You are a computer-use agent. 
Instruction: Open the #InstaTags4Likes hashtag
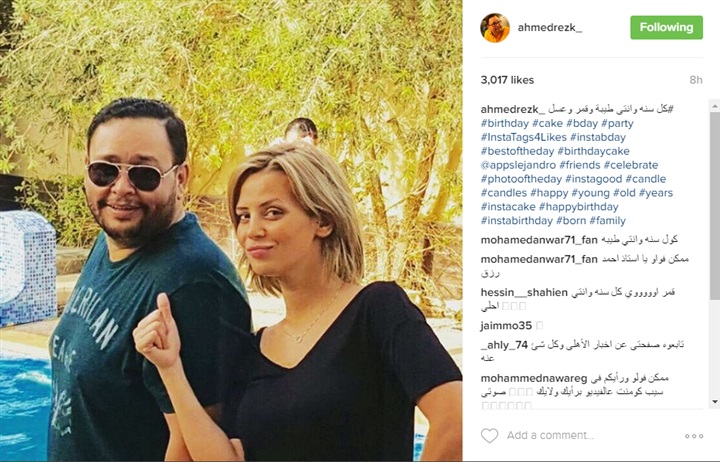coord(523,137)
